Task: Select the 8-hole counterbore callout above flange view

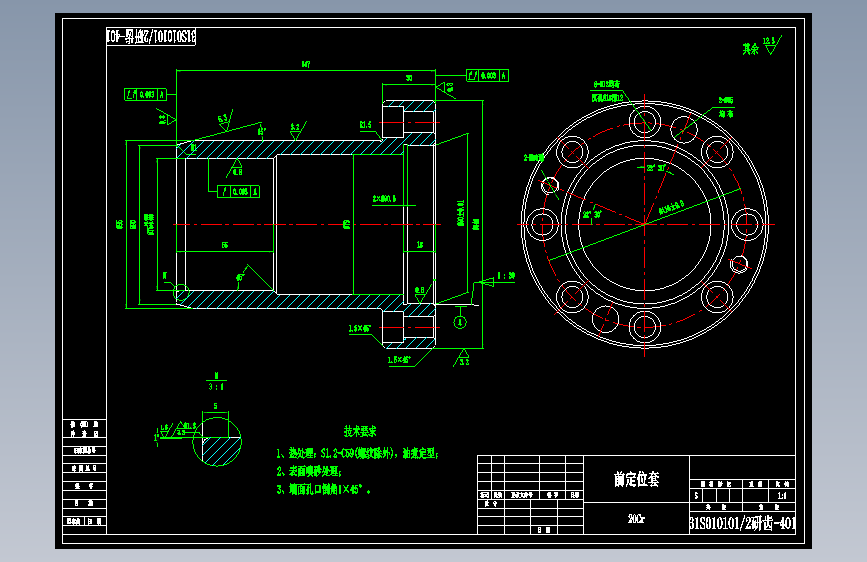Action: 607,91
